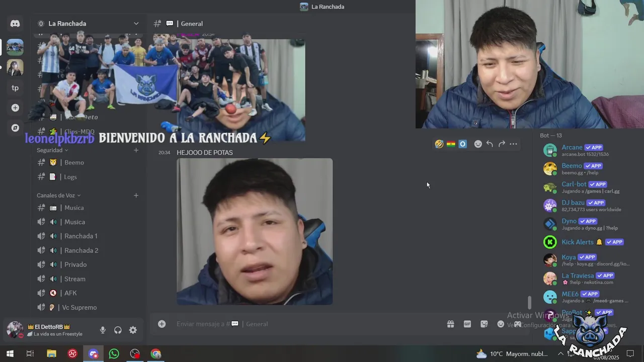The width and height of the screenshot is (644, 362).
Task: React with blue O emoji
Action: pyautogui.click(x=462, y=144)
